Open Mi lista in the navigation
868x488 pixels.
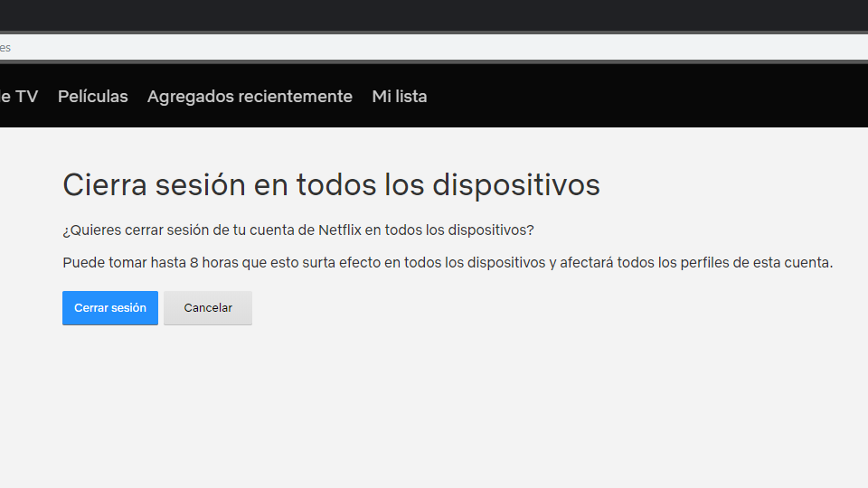pyautogui.click(x=399, y=97)
